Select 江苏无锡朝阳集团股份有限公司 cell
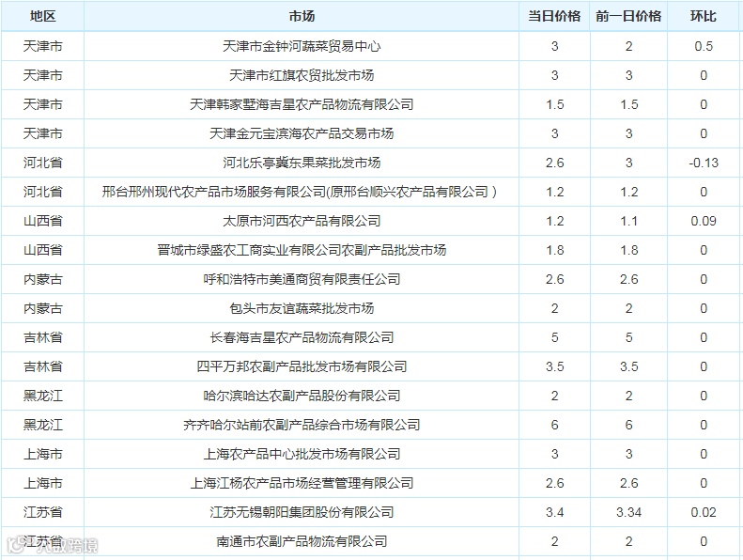 302,513
